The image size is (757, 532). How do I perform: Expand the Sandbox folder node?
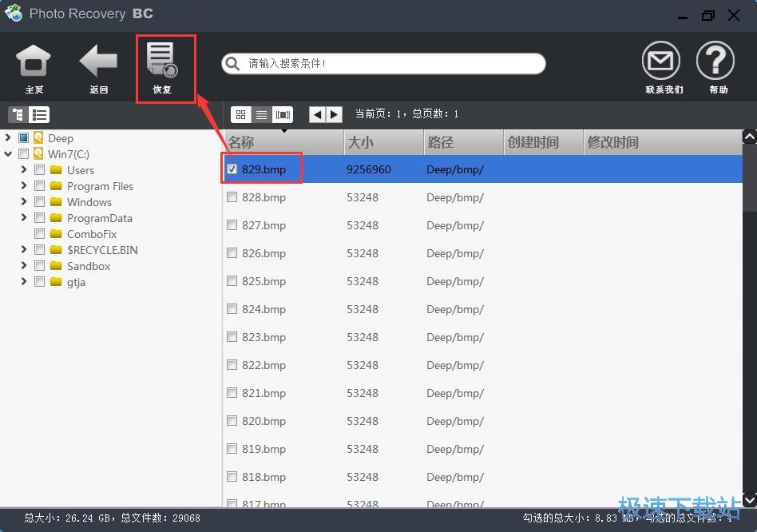[x=24, y=265]
